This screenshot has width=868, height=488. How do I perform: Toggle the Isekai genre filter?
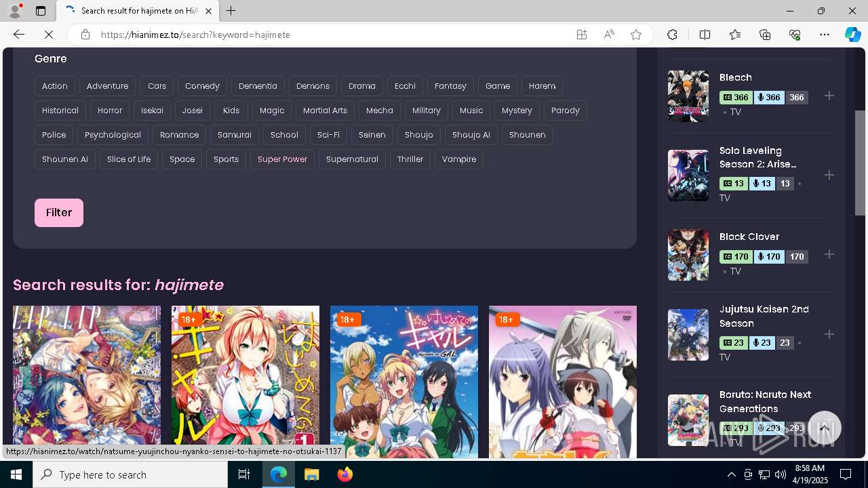click(x=152, y=110)
